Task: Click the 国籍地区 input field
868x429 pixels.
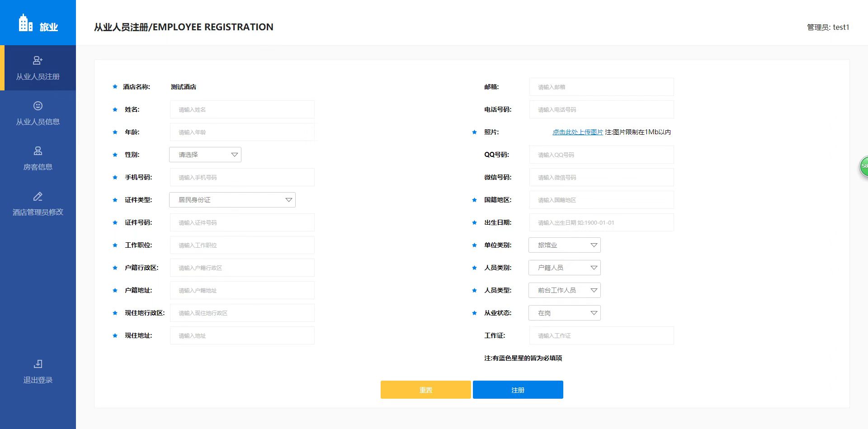Action: (602, 200)
